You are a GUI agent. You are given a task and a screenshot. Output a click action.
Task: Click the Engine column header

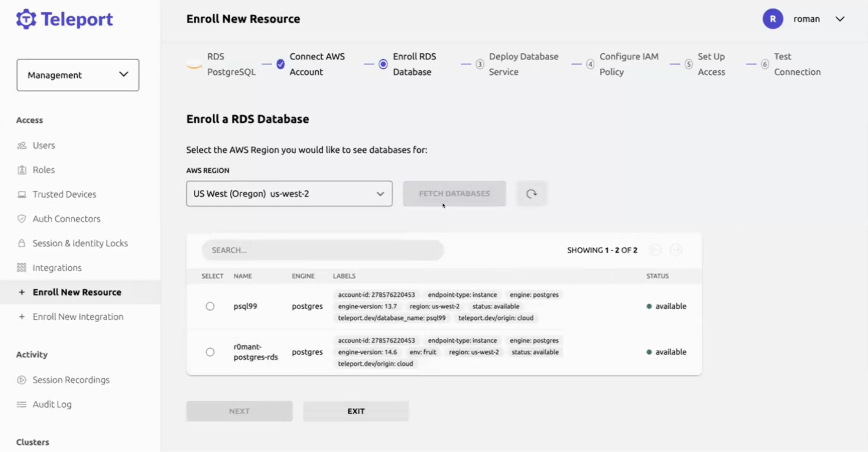point(303,276)
